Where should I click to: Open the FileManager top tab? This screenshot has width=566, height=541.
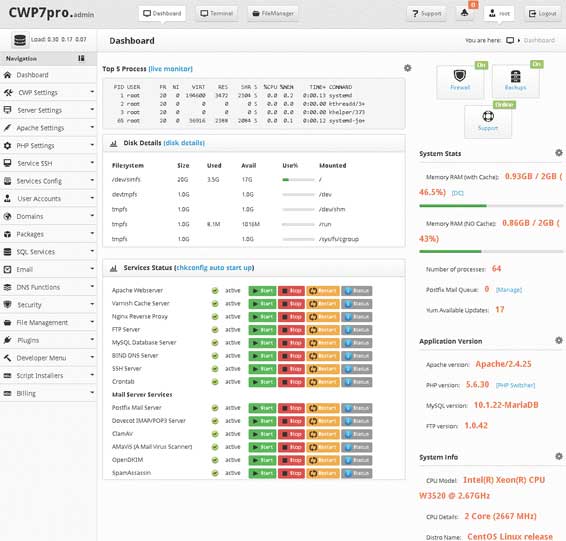click(273, 13)
